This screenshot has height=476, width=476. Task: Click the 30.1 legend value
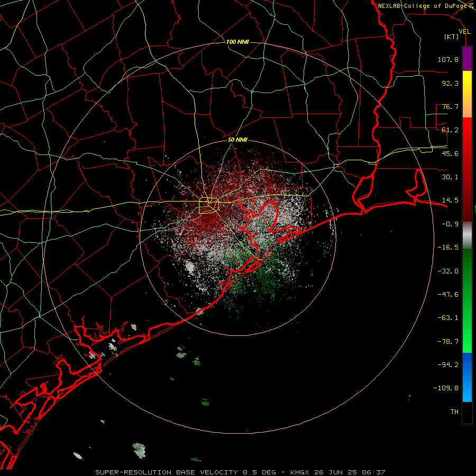click(x=450, y=177)
